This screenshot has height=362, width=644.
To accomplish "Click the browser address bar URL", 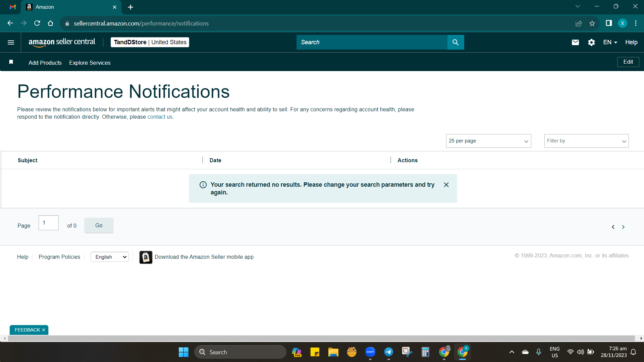I will pos(141,23).
